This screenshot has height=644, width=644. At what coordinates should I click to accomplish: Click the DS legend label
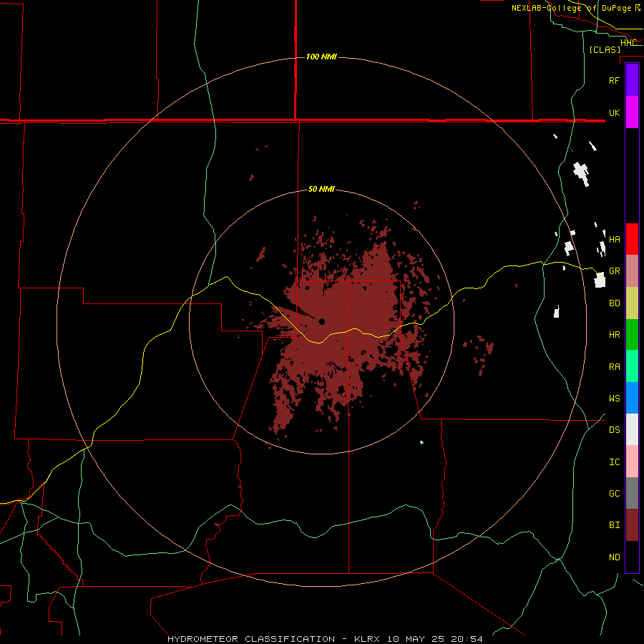pyautogui.click(x=614, y=429)
